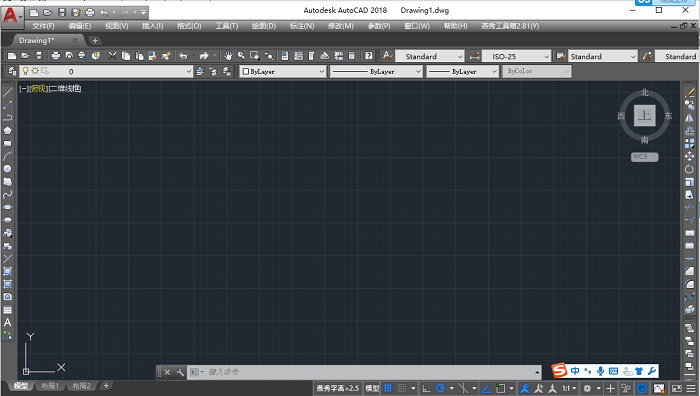Select the Multiline Text 'A' tool
The image size is (700, 396).
point(8,323)
